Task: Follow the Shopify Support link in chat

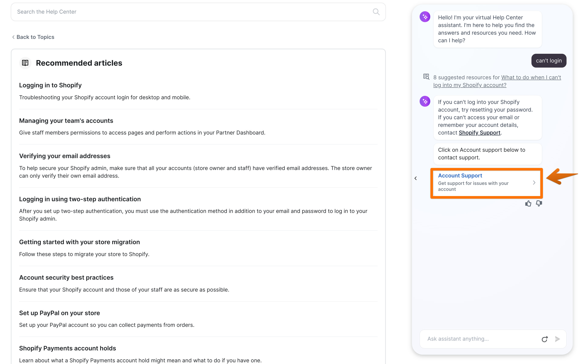Action: pyautogui.click(x=479, y=133)
